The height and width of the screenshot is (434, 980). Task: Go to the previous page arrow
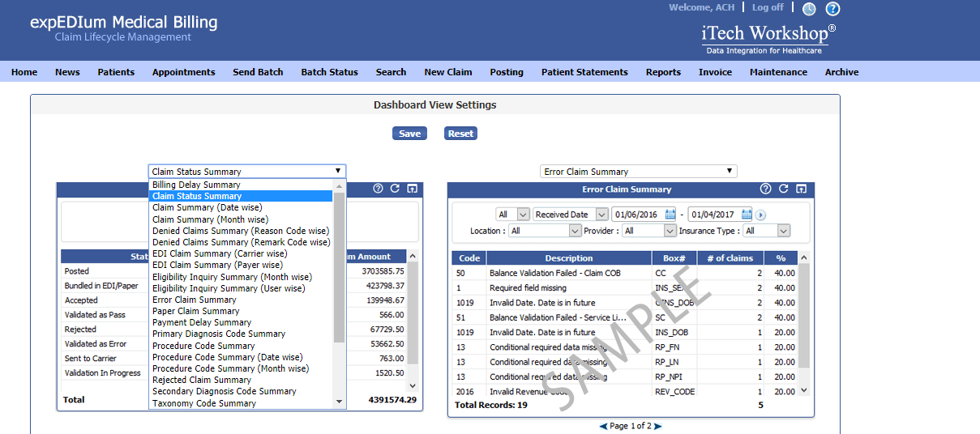(x=603, y=426)
